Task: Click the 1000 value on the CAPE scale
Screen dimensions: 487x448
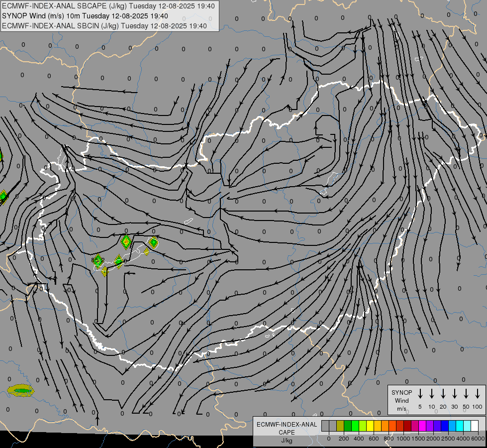Action: point(403,439)
